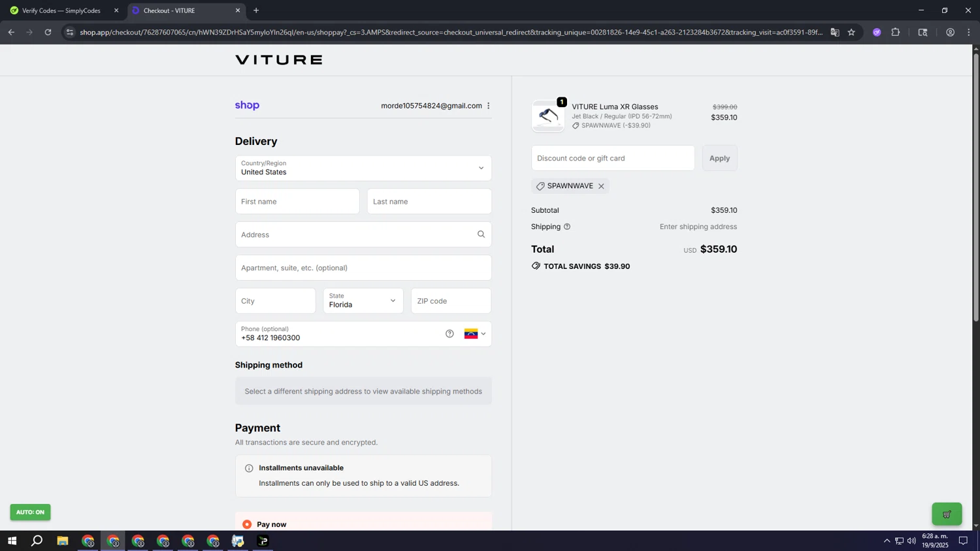The height and width of the screenshot is (551, 980).
Task: Open phone country flag selector
Action: [x=475, y=334]
